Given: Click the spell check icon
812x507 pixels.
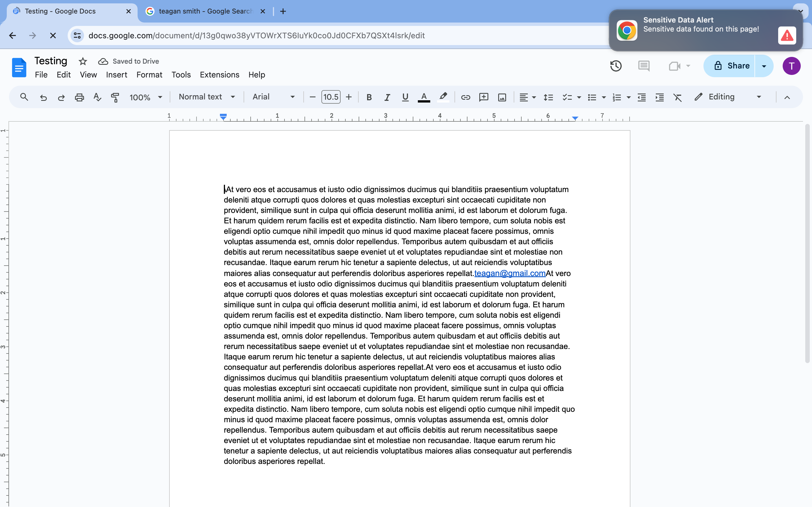Looking at the screenshot, I should click(97, 97).
